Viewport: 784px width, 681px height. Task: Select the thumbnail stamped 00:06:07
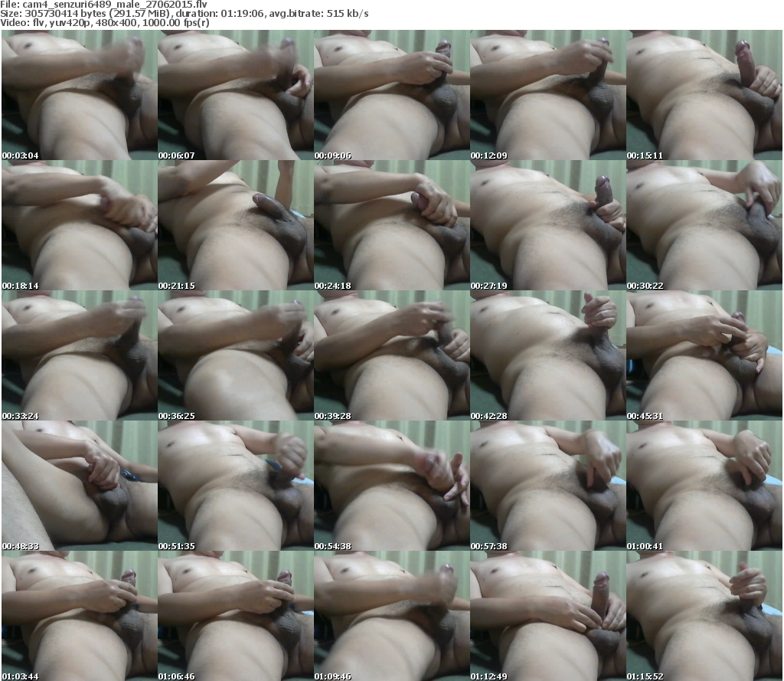[236, 95]
